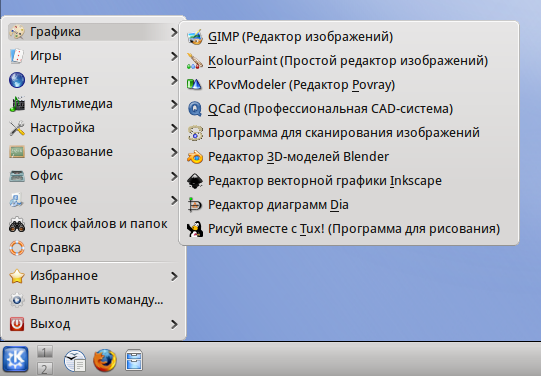Click the Избранное star icon
The height and width of the screenshot is (376, 541).
click(x=17, y=276)
